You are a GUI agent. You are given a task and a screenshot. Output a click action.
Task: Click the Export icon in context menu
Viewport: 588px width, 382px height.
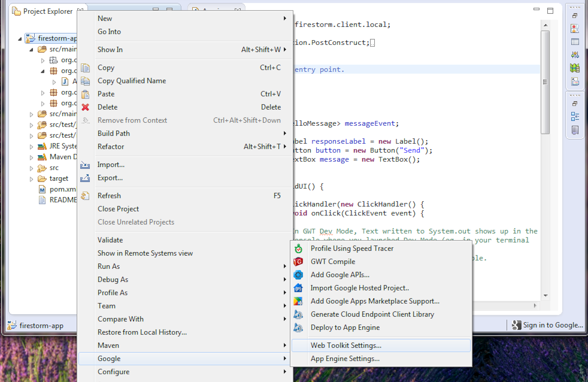click(85, 178)
